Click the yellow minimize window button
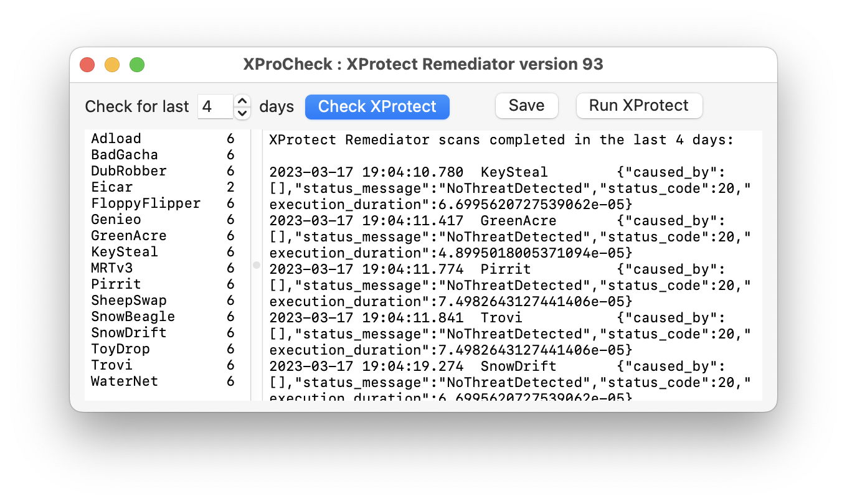847x504 pixels. [x=112, y=65]
